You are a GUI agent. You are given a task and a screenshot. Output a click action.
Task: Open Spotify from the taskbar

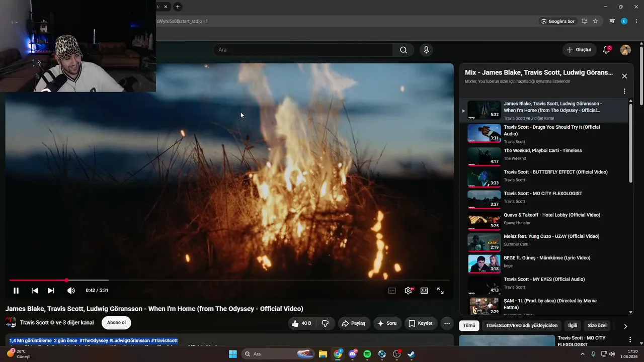pos(367,354)
